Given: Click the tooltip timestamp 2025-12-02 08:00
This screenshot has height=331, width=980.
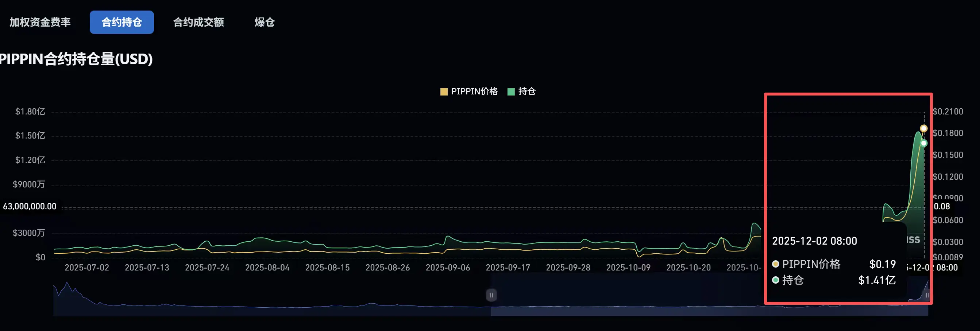Looking at the screenshot, I should click(x=814, y=241).
